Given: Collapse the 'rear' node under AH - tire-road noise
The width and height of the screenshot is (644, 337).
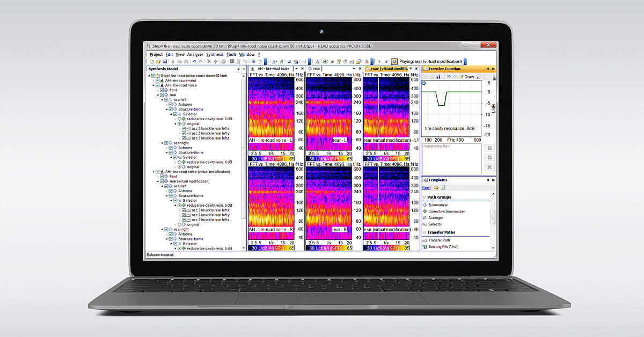Looking at the screenshot, I should 158,95.
